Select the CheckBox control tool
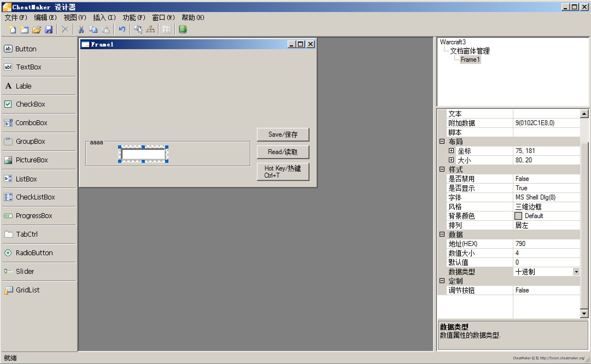This screenshot has width=591, height=364. (x=30, y=104)
